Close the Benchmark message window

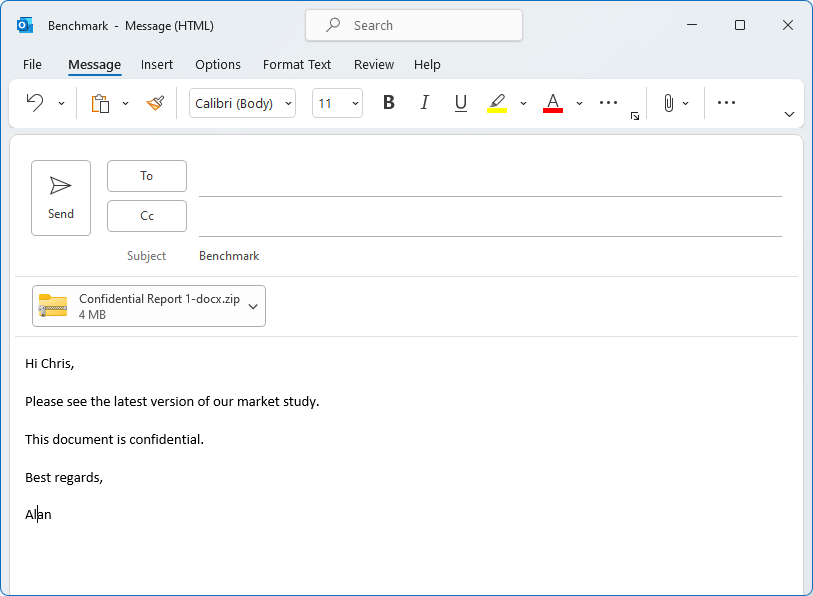788,25
